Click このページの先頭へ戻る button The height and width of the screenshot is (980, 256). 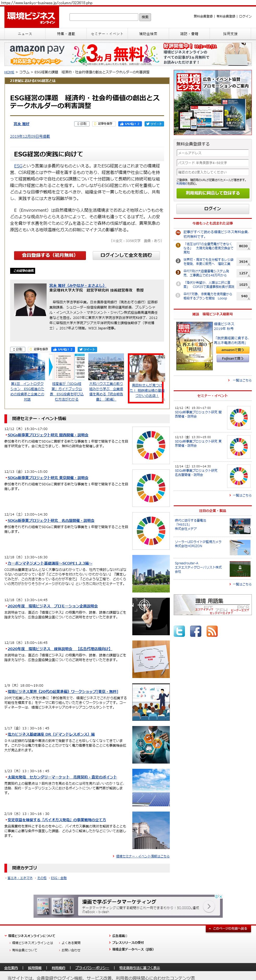(229, 928)
